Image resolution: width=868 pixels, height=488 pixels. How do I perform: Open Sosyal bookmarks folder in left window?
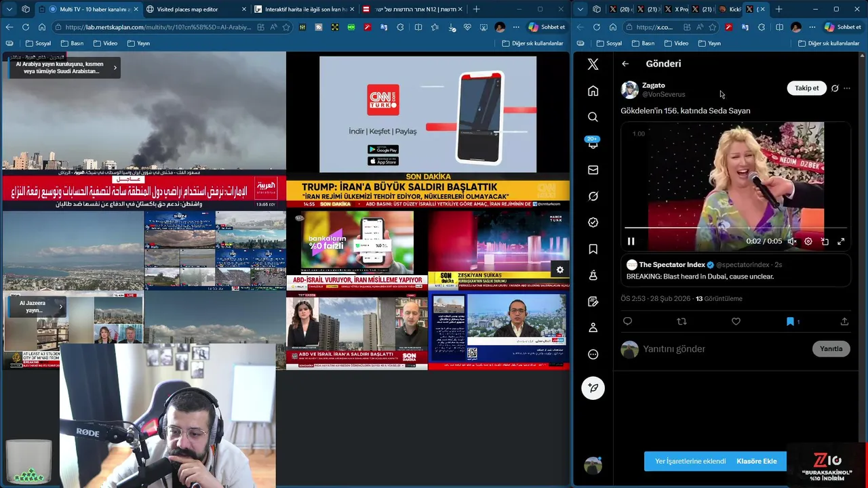coord(39,43)
